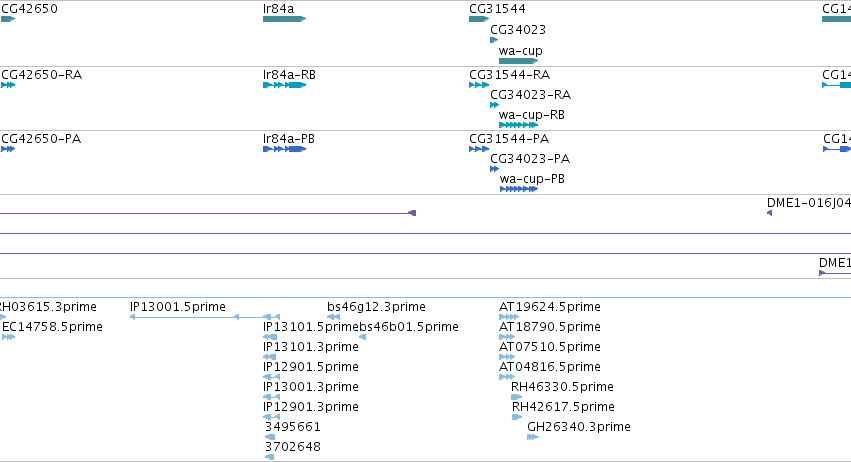Select the DME1-016J04 BAC marker

[770, 213]
